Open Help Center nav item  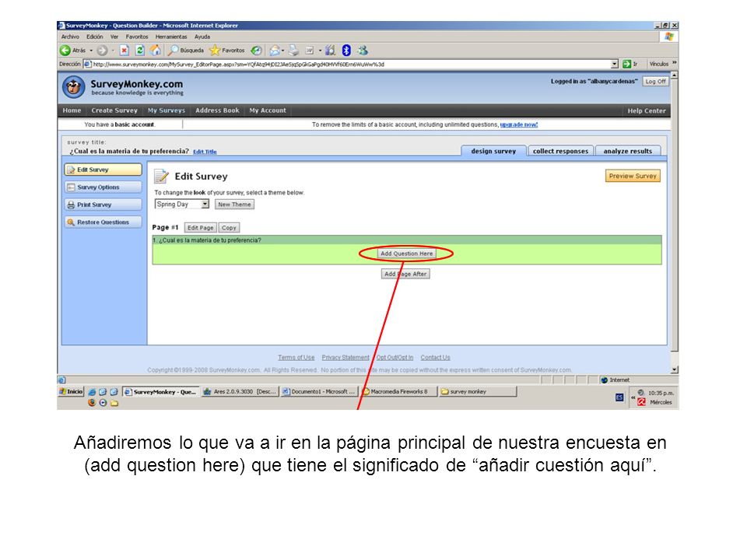point(647,111)
